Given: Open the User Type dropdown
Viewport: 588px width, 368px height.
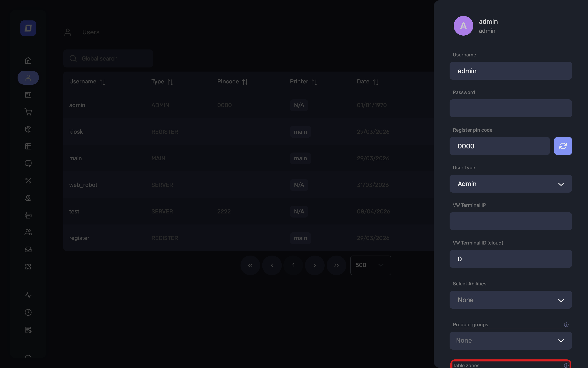Looking at the screenshot, I should pyautogui.click(x=510, y=184).
